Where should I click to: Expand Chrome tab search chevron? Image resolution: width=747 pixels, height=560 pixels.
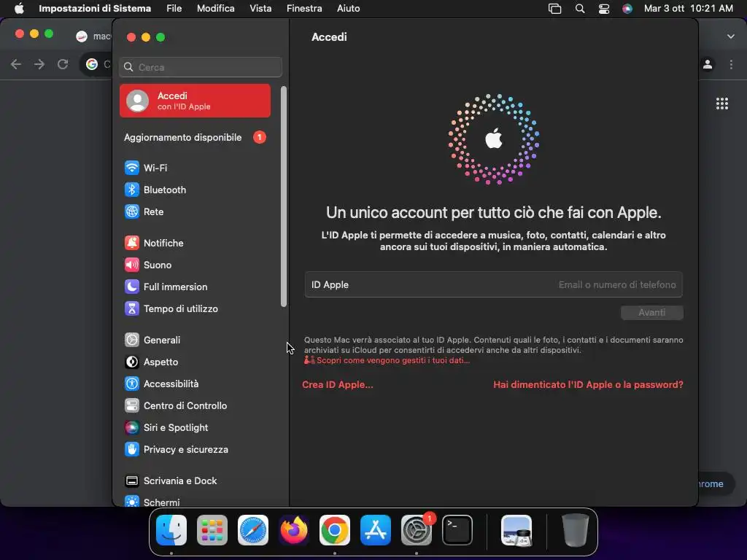tap(731, 36)
